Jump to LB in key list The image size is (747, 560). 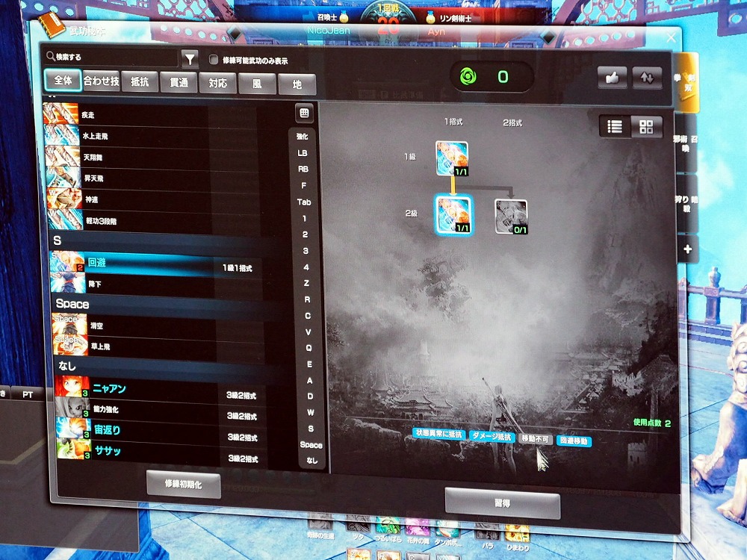[303, 153]
